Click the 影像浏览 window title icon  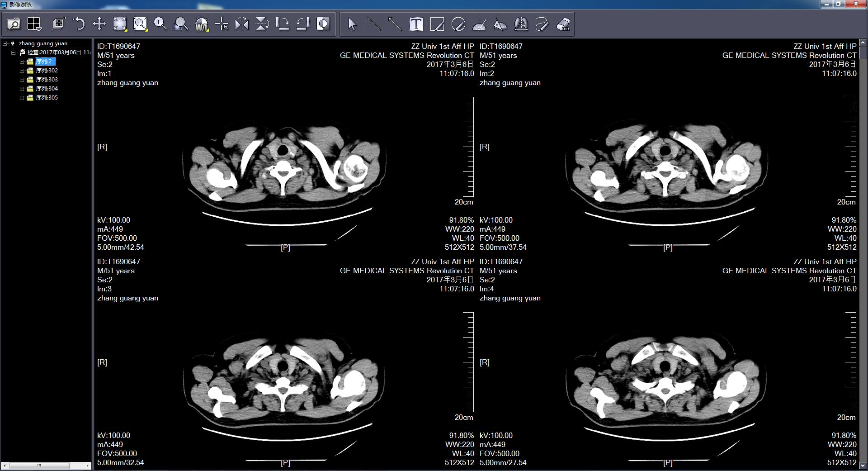[4, 5]
